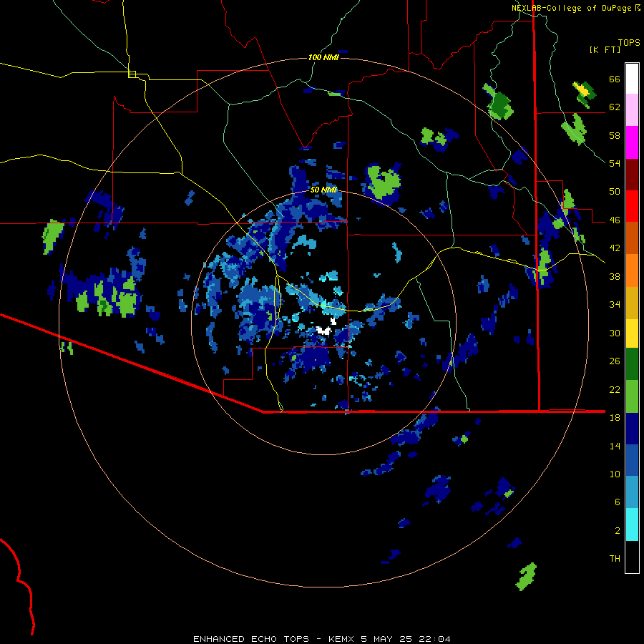Click the "50 NMI" range ring label
Image resolution: width=644 pixels, height=644 pixels.
[323, 190]
